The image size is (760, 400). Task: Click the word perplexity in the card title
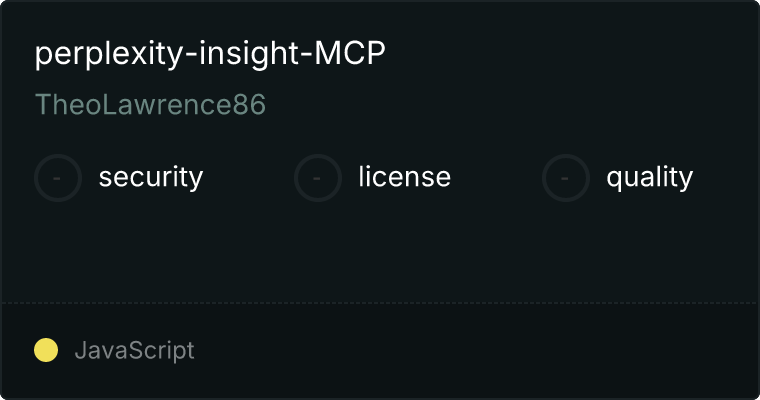[110, 54]
